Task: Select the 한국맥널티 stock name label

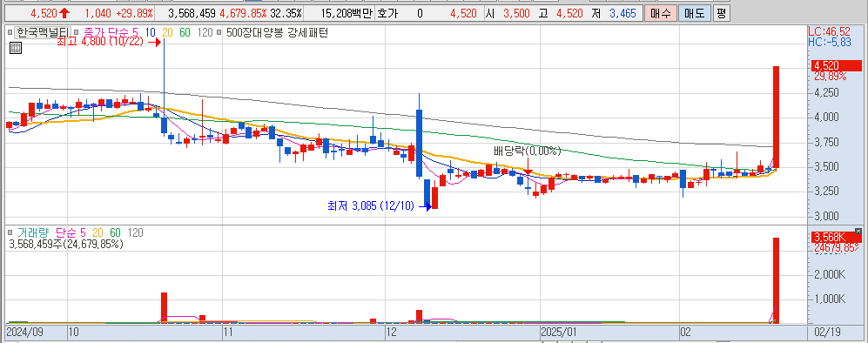Action: [42, 33]
